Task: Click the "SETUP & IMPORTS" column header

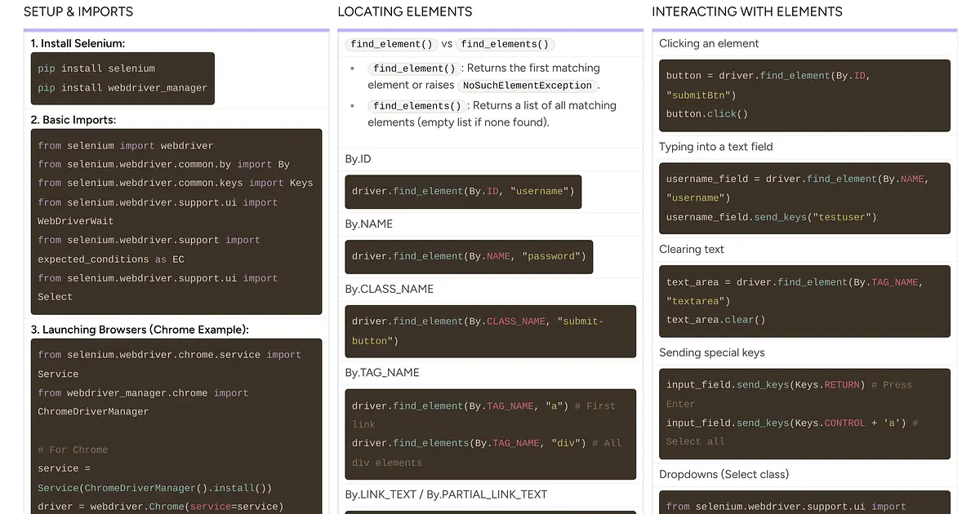Action: 78,11
